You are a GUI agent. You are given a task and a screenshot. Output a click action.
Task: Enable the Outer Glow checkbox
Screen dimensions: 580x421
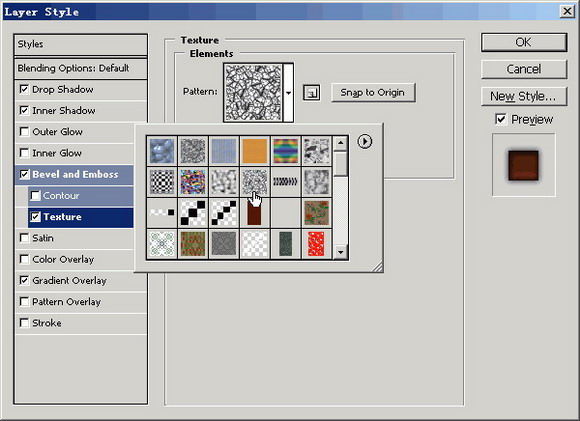coord(24,132)
